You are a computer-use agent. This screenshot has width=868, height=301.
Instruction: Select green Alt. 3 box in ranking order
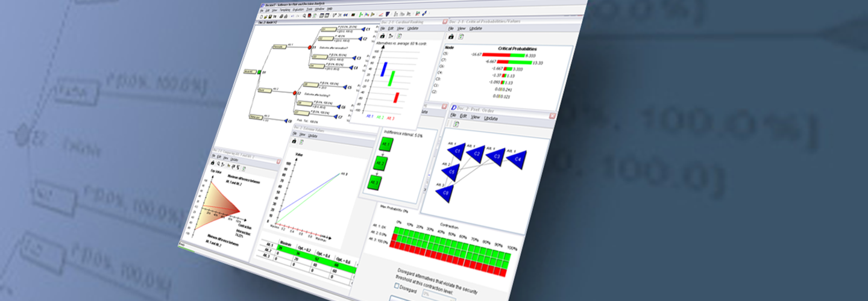click(x=375, y=182)
